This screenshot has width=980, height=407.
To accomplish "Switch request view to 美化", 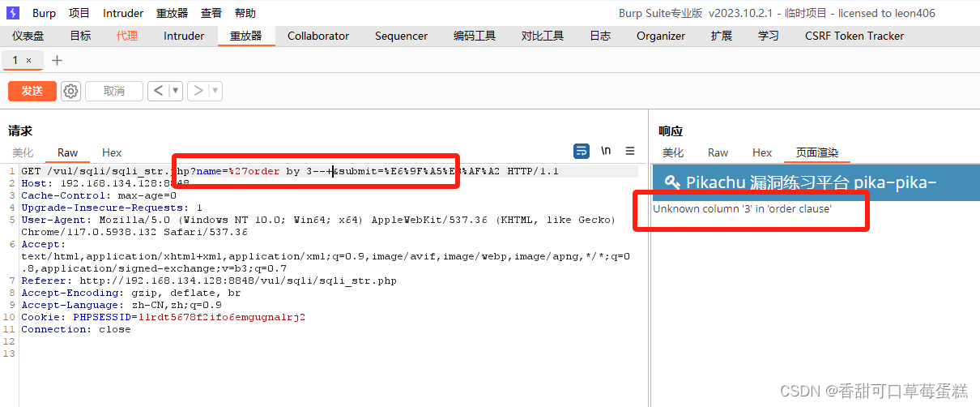I will (x=23, y=152).
